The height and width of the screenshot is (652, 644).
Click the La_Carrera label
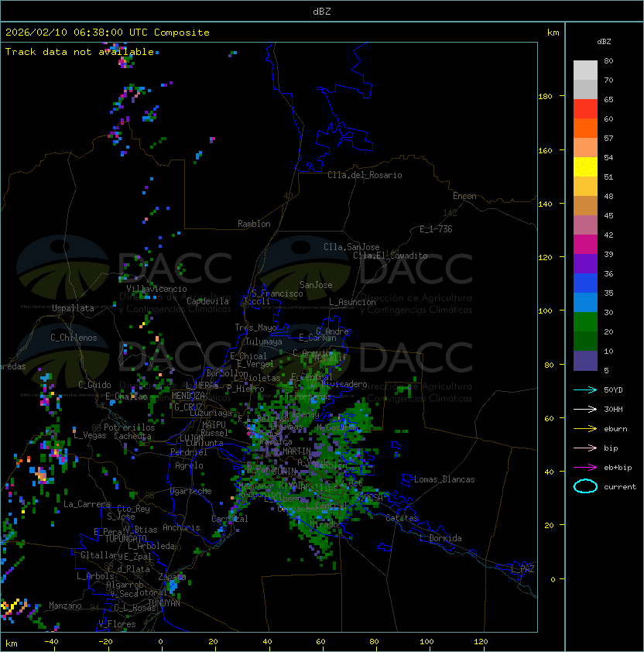pos(87,504)
